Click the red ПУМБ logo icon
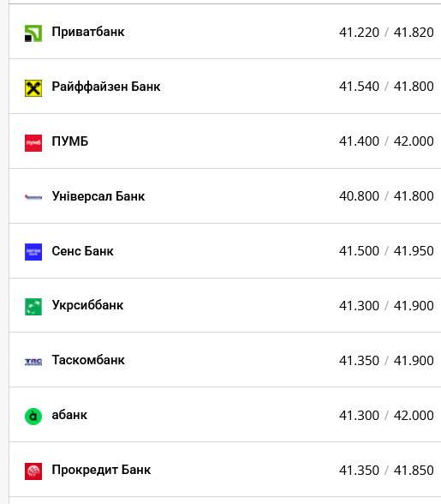Viewport: 441px width, 504px height. tap(33, 143)
